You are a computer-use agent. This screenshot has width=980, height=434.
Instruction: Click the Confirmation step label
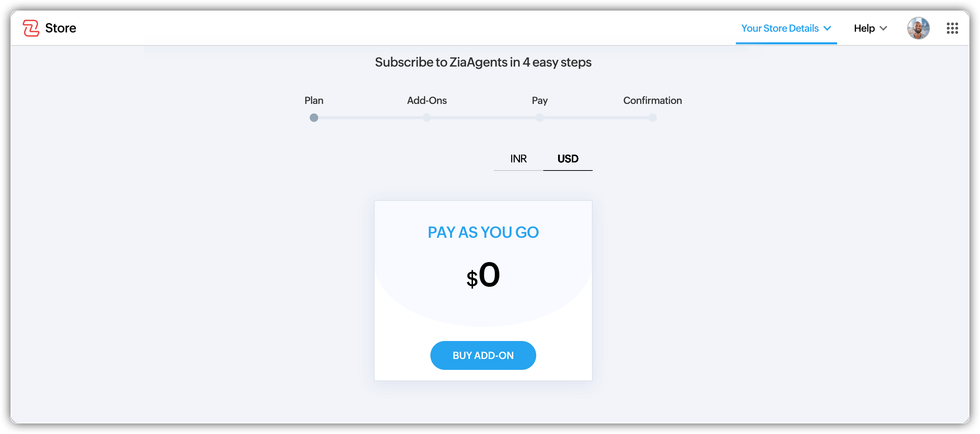(x=652, y=100)
